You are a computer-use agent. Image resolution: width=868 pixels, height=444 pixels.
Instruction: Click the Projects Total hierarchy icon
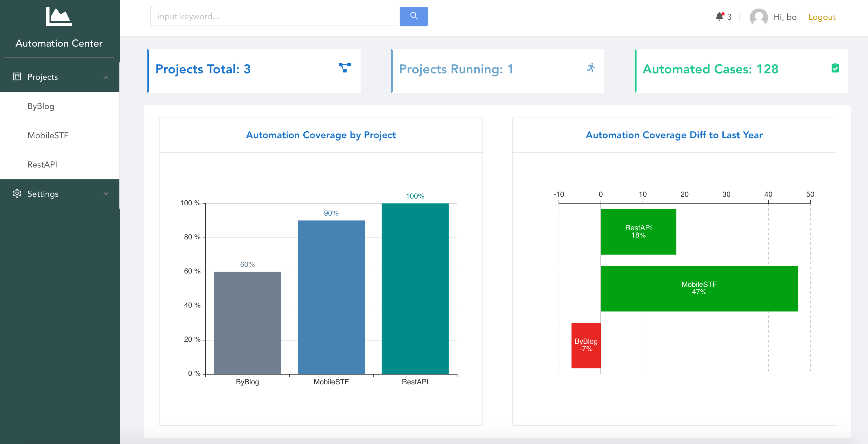[x=345, y=67]
